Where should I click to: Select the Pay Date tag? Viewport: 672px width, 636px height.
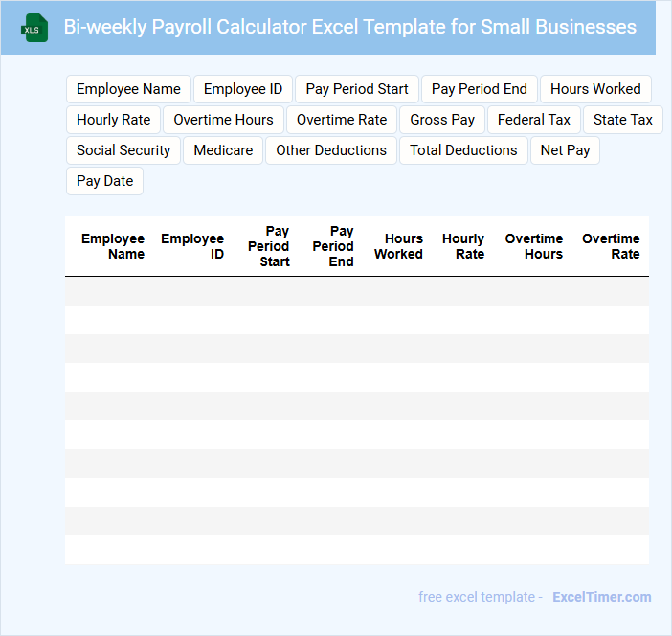(x=105, y=181)
